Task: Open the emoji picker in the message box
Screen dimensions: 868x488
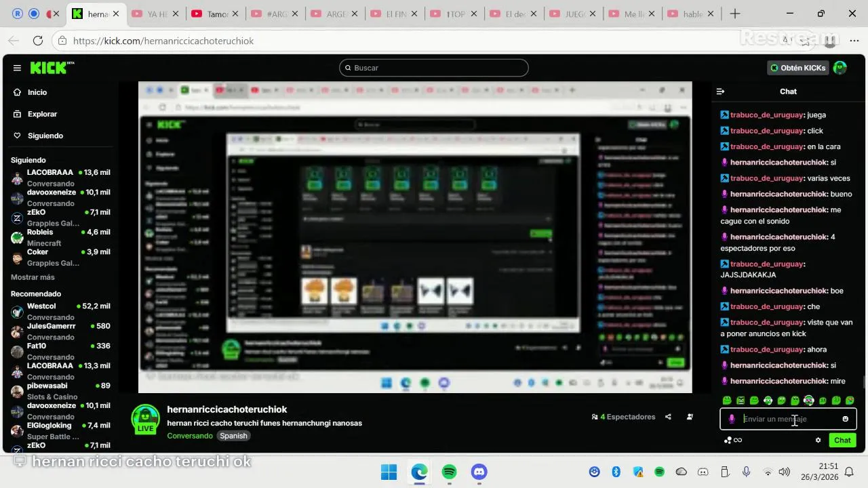Action: pyautogui.click(x=845, y=419)
